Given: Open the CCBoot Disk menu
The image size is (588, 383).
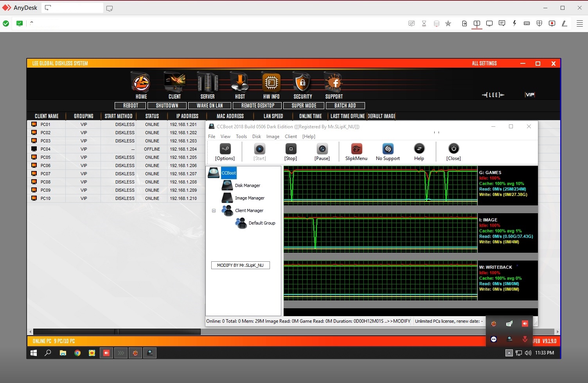Looking at the screenshot, I should pos(257,137).
